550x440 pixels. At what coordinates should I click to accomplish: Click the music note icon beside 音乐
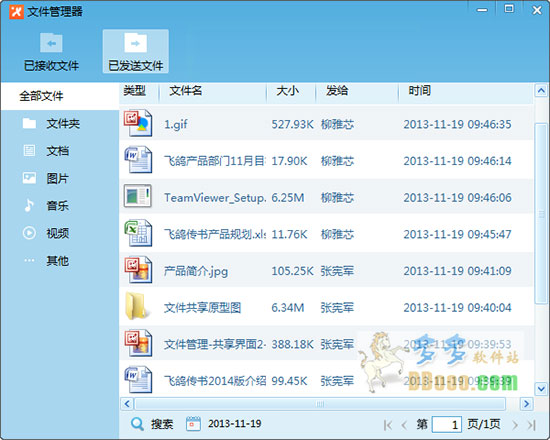29,206
